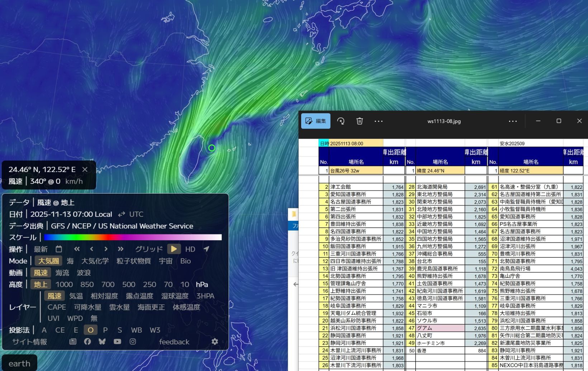Collapse the menu with the earth button
This screenshot has height=371, width=588.
pyautogui.click(x=19, y=363)
